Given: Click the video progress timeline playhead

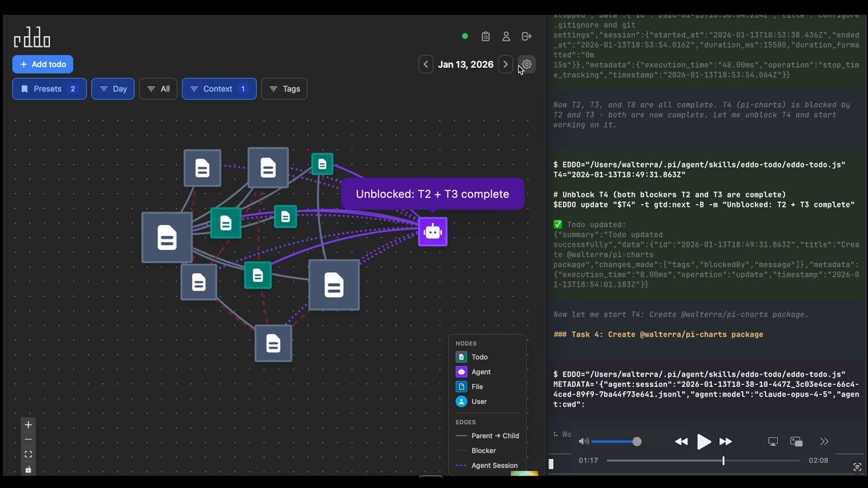Looking at the screenshot, I should click(x=724, y=461).
